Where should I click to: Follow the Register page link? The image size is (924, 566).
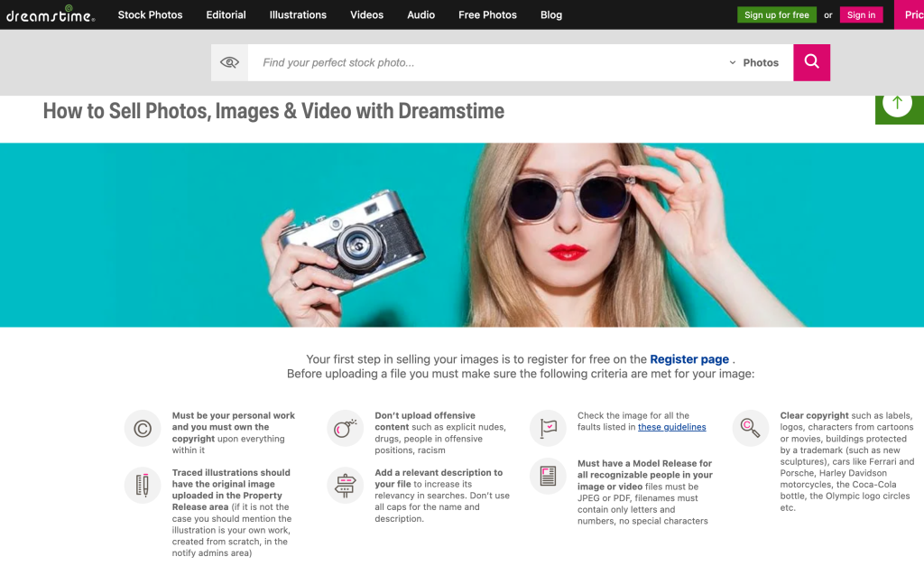pyautogui.click(x=689, y=359)
